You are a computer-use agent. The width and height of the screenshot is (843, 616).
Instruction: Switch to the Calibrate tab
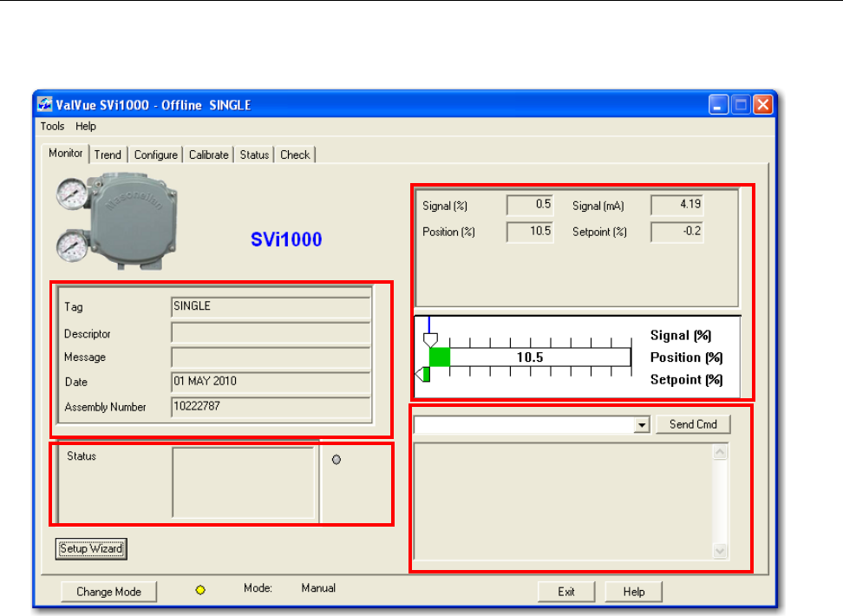click(x=209, y=155)
